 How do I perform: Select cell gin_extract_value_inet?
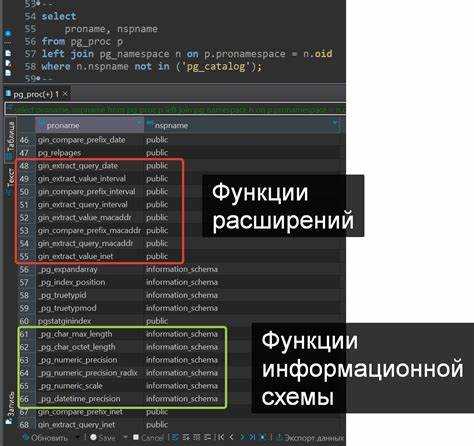tap(75, 256)
